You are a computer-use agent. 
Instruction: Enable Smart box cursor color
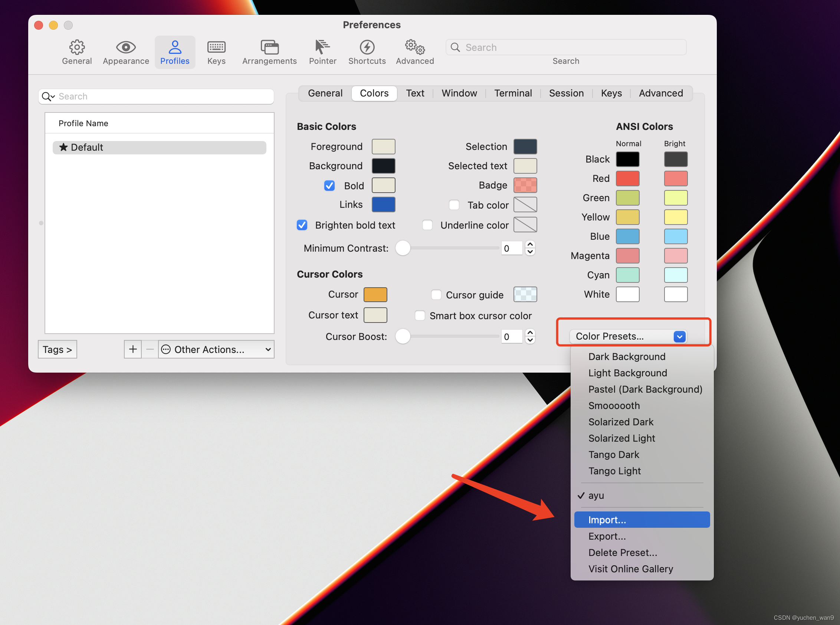[x=420, y=315]
